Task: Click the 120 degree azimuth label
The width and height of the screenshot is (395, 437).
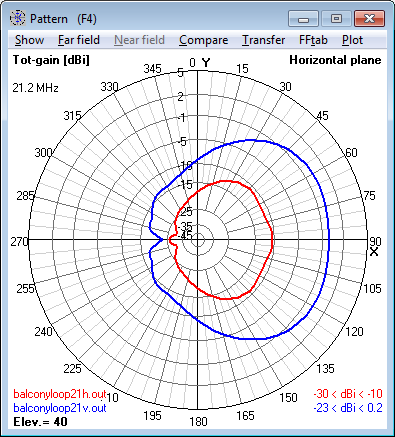Action: 354,332
